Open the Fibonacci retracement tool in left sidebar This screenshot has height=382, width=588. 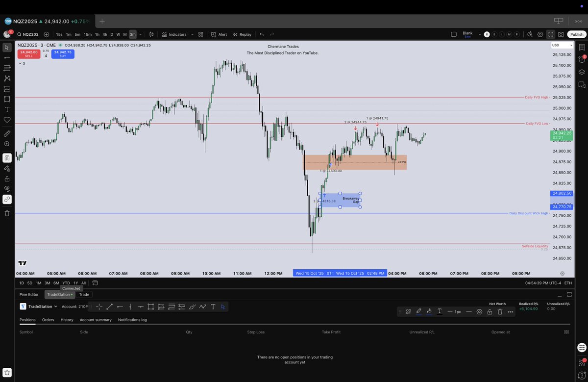coord(7,68)
